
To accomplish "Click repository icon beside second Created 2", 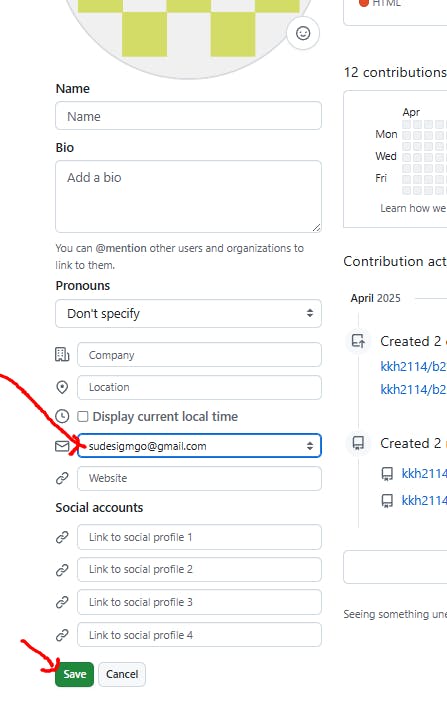I will pos(358,443).
